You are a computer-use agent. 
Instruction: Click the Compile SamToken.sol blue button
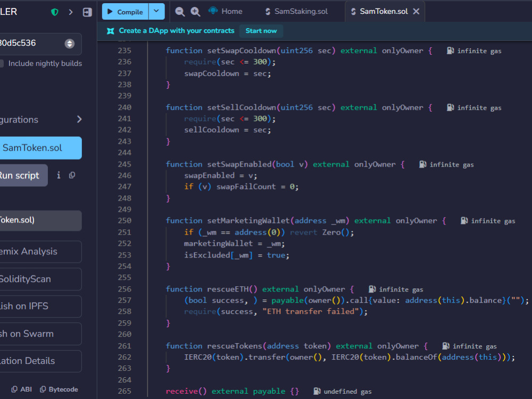(x=41, y=148)
